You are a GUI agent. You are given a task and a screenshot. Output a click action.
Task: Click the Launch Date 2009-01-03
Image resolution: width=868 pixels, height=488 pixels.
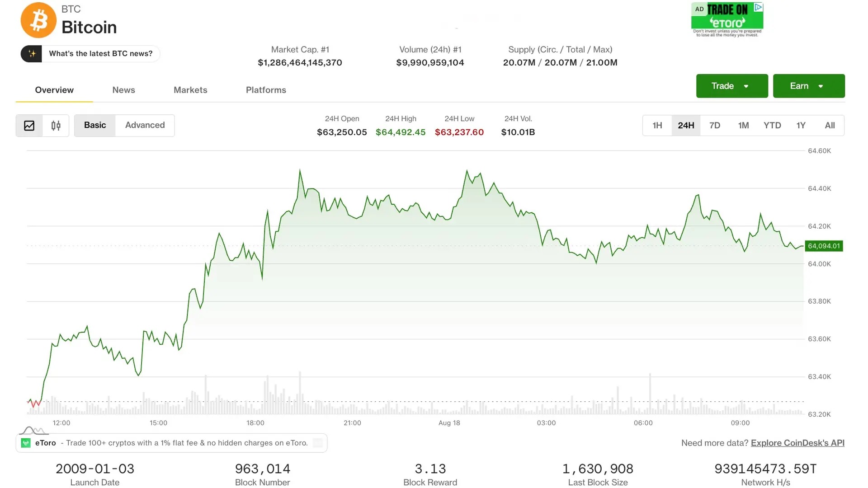(x=95, y=469)
